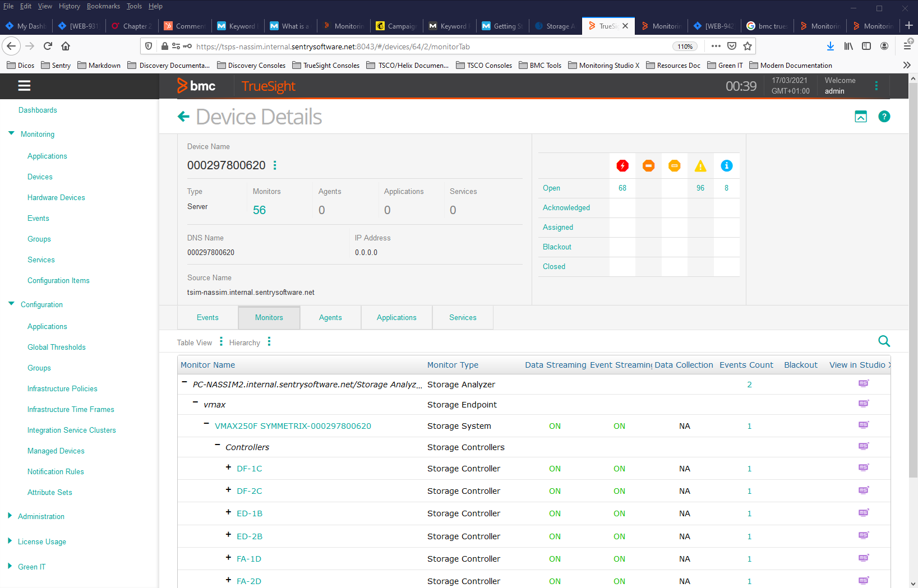Image resolution: width=918 pixels, height=588 pixels.
Task: View DF-1C row in Studio icon
Action: pos(864,467)
